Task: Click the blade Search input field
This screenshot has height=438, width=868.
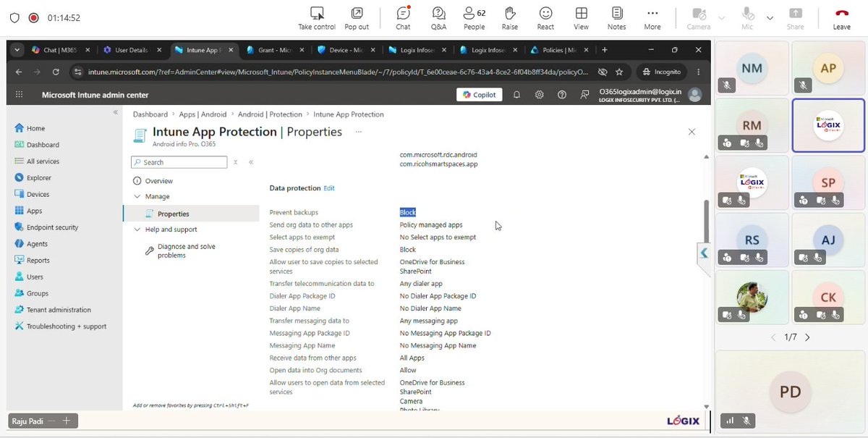Action: [x=179, y=162]
